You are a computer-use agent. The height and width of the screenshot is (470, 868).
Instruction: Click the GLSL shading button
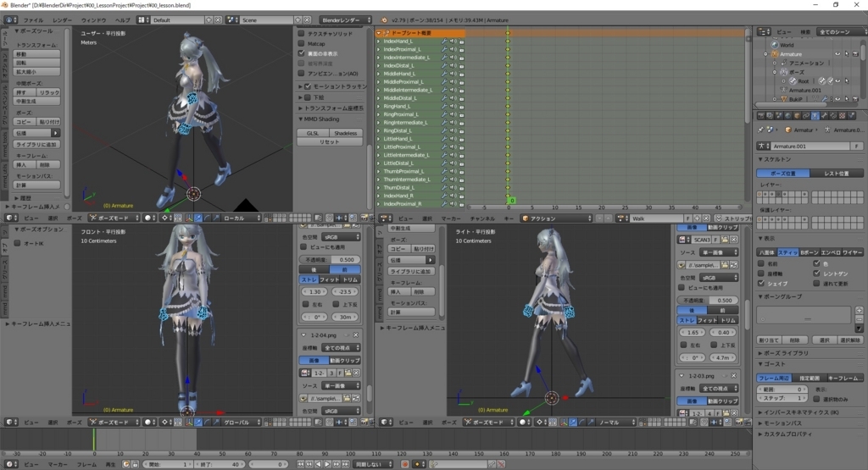coord(313,133)
